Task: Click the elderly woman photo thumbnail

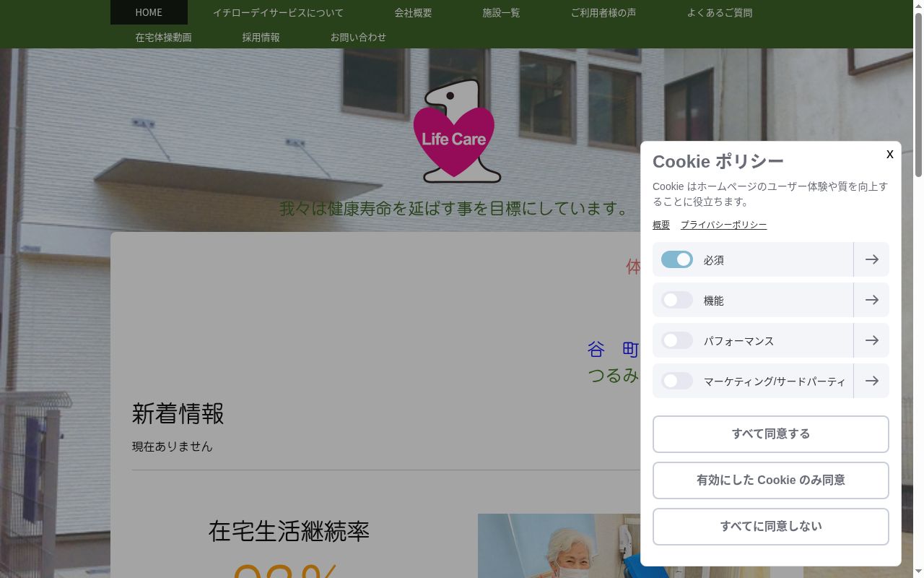Action: (559, 545)
